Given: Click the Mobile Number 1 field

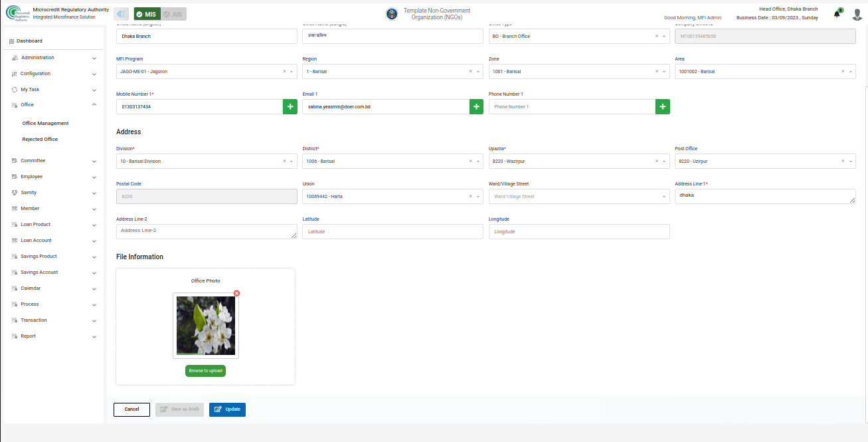Looking at the screenshot, I should 199,106.
